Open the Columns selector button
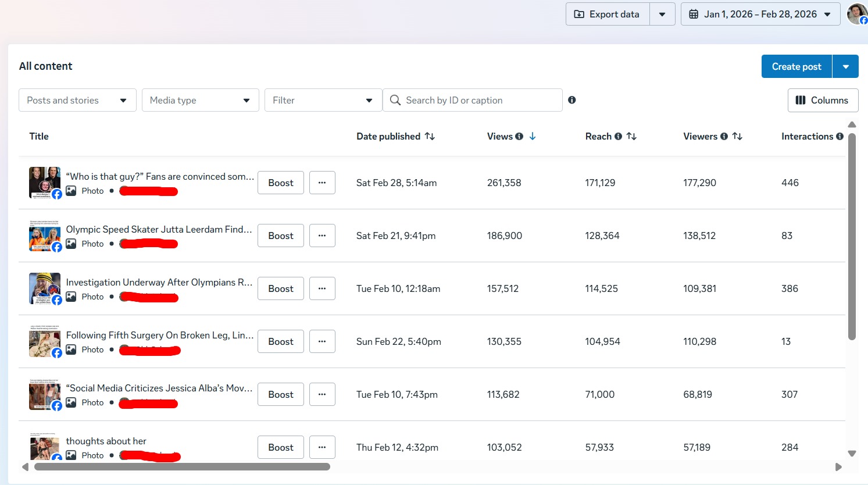Image resolution: width=868 pixels, height=485 pixels. [x=823, y=100]
